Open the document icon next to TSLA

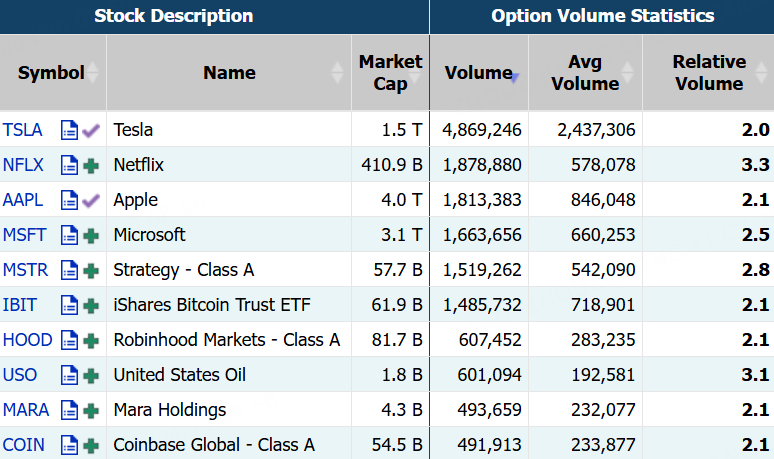coord(69,130)
